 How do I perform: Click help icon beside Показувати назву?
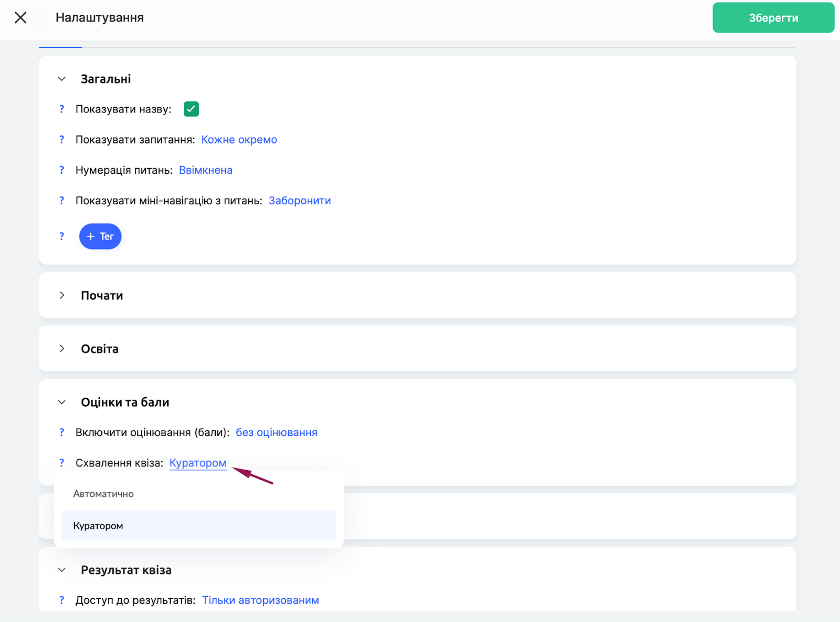[61, 109]
